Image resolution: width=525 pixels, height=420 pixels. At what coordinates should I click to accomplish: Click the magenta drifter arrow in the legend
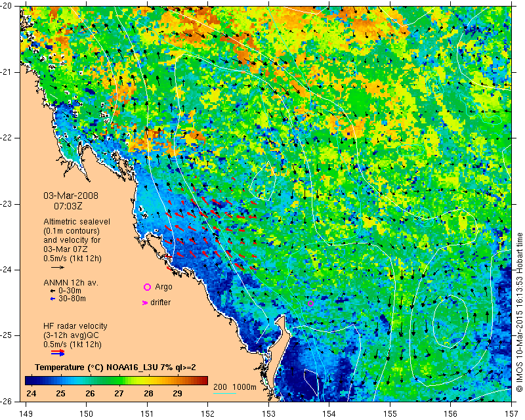click(145, 303)
